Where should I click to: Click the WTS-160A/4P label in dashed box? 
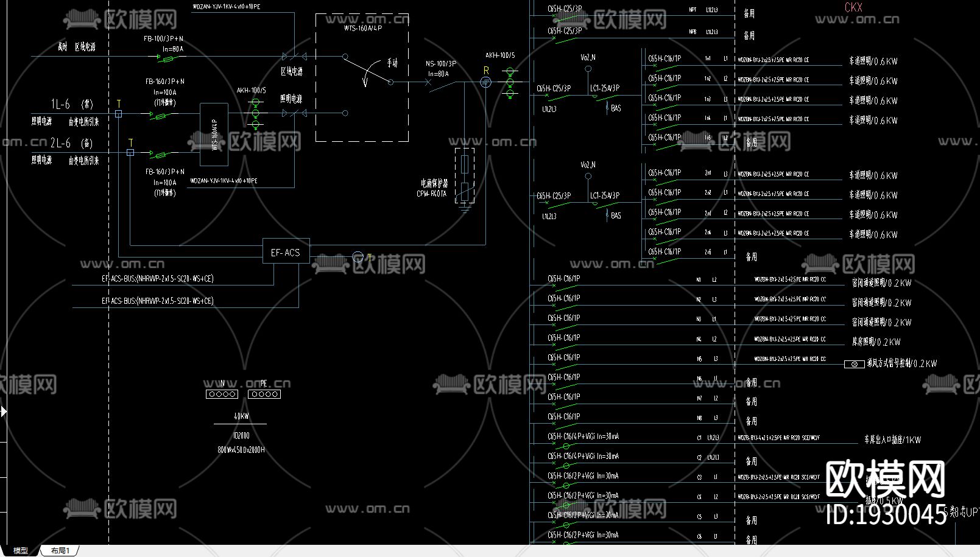[363, 28]
